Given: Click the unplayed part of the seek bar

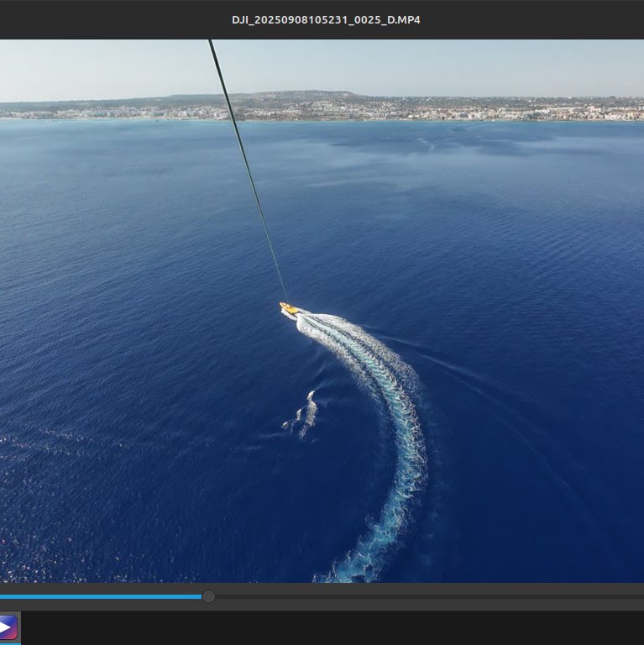Looking at the screenshot, I should [x=429, y=596].
